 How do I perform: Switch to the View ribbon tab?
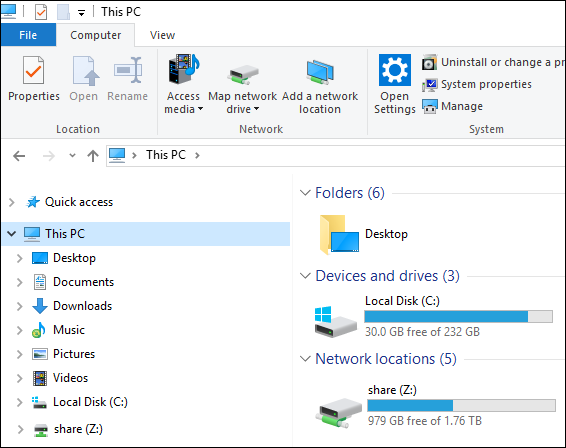coord(162,35)
